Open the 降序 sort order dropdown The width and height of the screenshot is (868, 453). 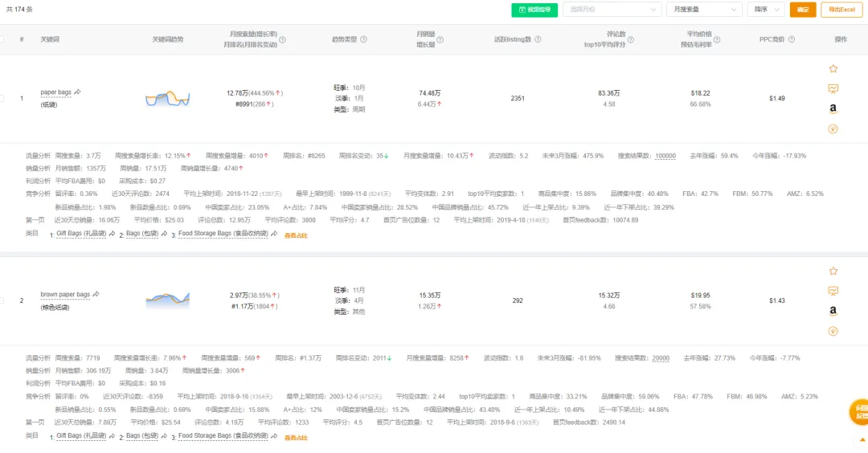[766, 10]
